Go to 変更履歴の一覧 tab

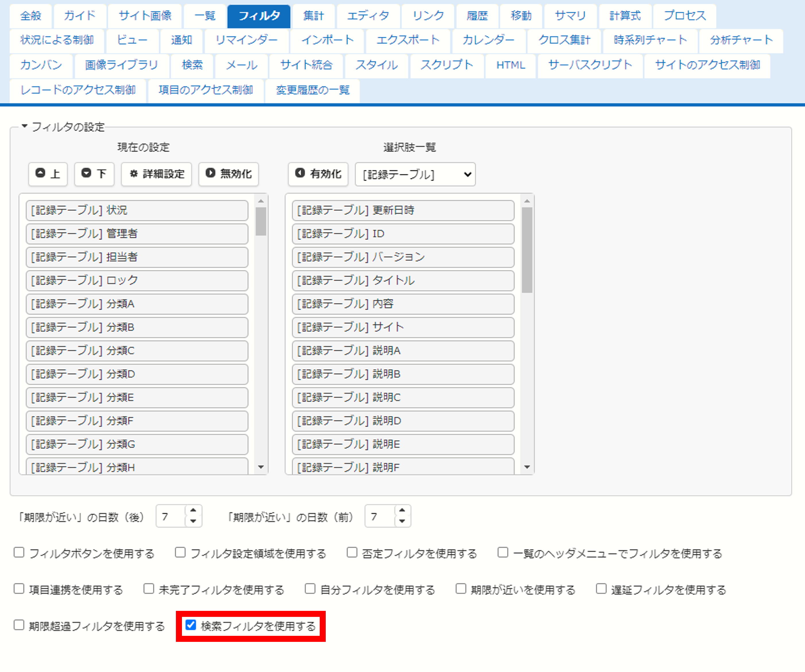tap(313, 90)
